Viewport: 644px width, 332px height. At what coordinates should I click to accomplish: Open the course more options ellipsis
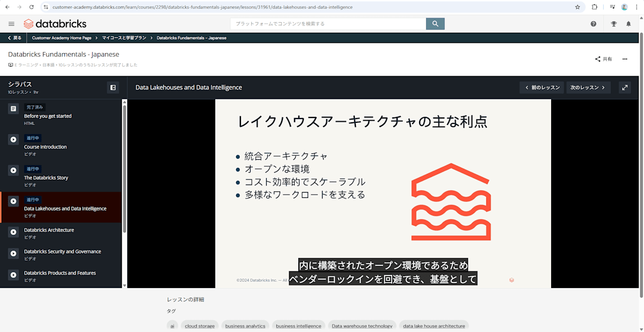click(x=625, y=59)
